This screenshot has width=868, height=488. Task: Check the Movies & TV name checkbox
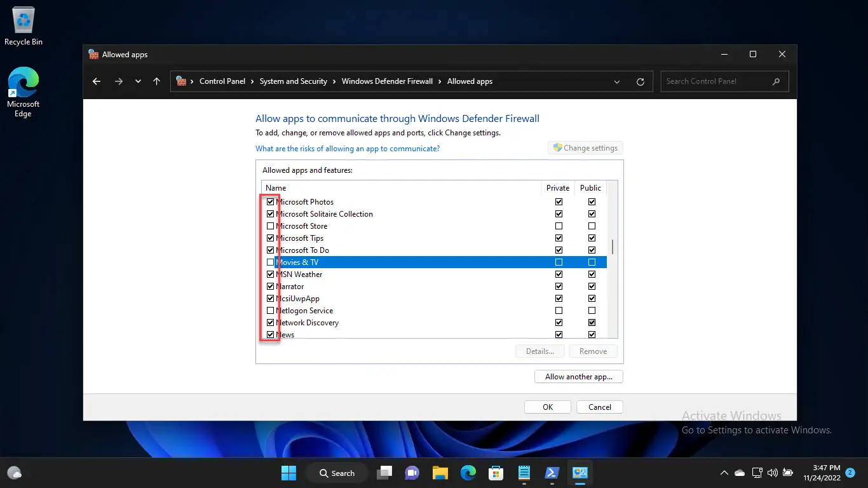pos(270,262)
